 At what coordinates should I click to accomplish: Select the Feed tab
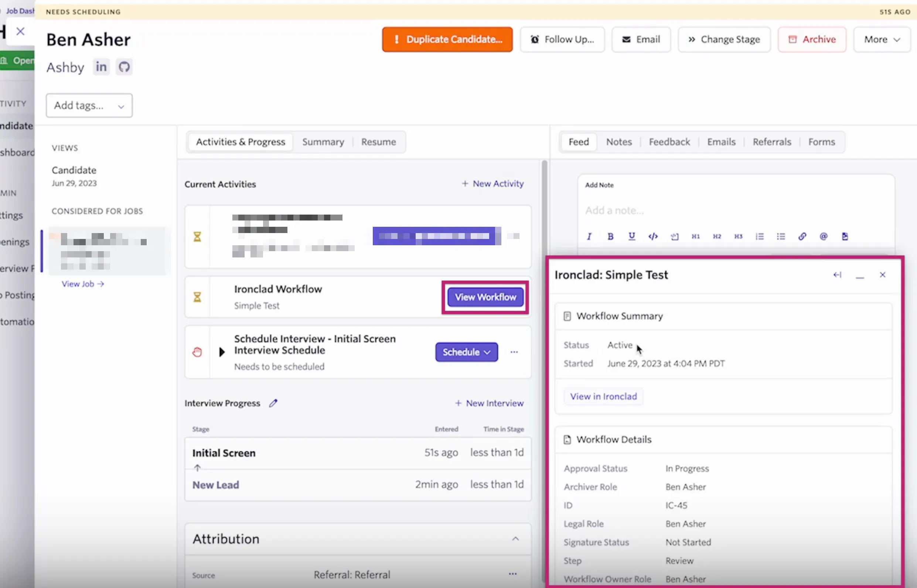pos(579,142)
